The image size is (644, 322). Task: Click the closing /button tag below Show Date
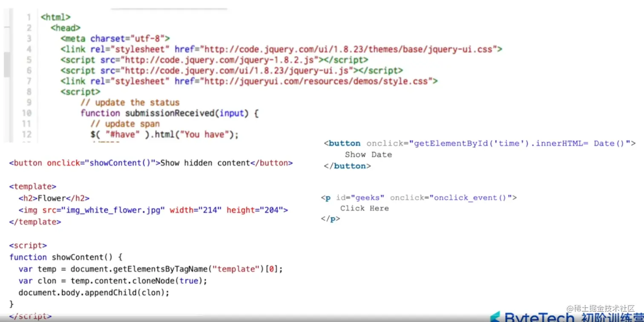point(348,166)
